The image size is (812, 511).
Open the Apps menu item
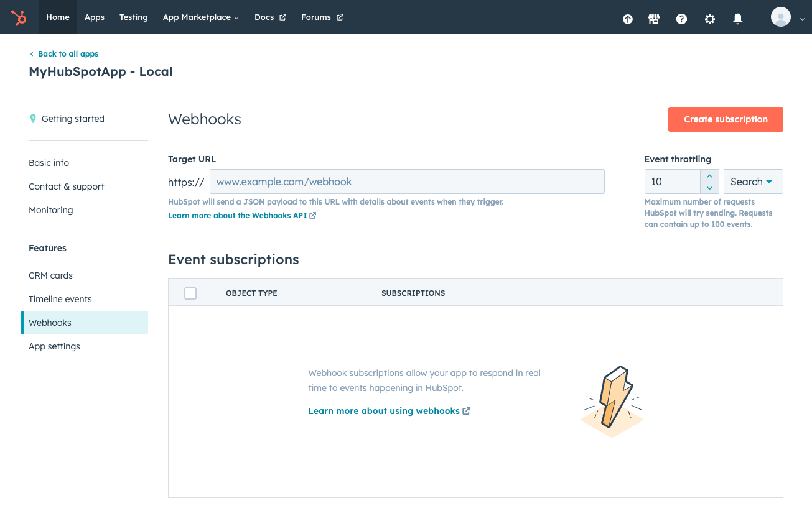click(95, 17)
